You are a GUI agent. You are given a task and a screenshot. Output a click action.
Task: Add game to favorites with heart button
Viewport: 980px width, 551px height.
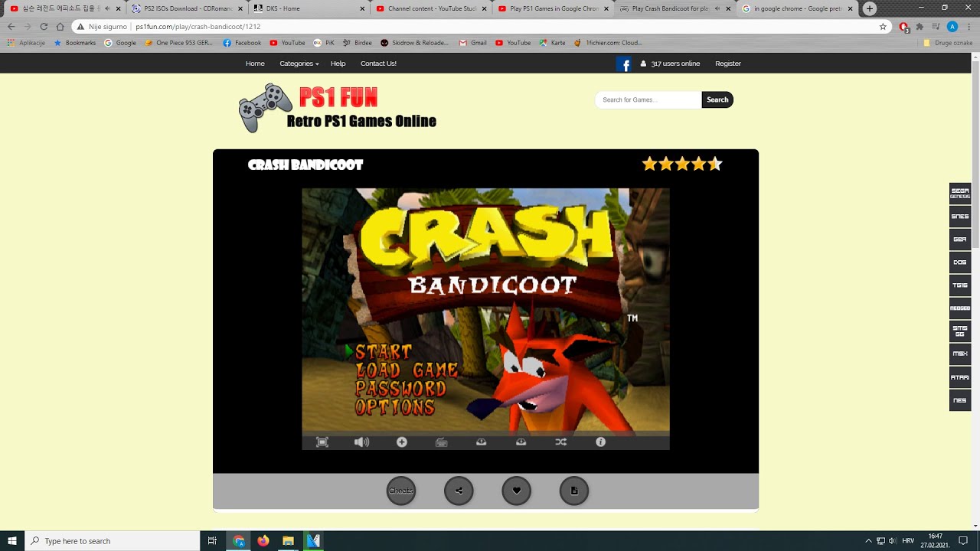point(517,491)
